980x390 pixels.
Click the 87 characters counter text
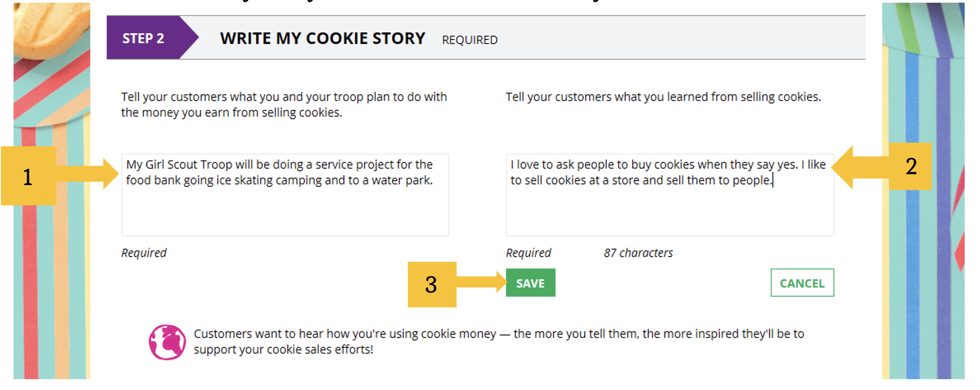click(638, 253)
